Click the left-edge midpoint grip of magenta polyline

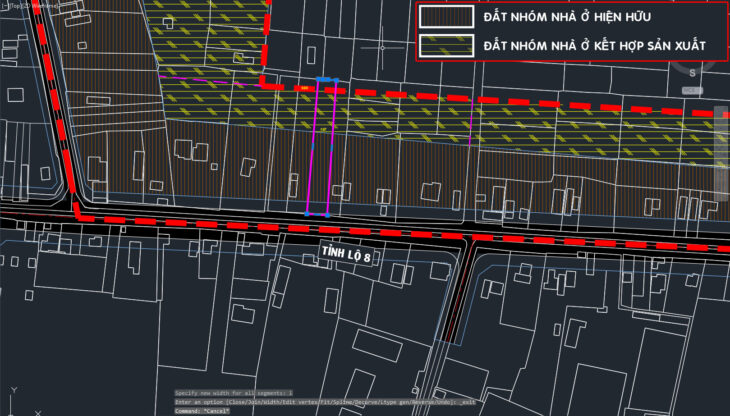point(312,146)
